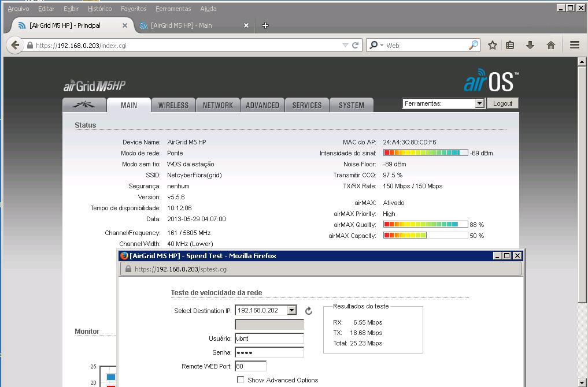The height and width of the screenshot is (387, 588).
Task: Open bookmarks list icon
Action: coord(510,45)
